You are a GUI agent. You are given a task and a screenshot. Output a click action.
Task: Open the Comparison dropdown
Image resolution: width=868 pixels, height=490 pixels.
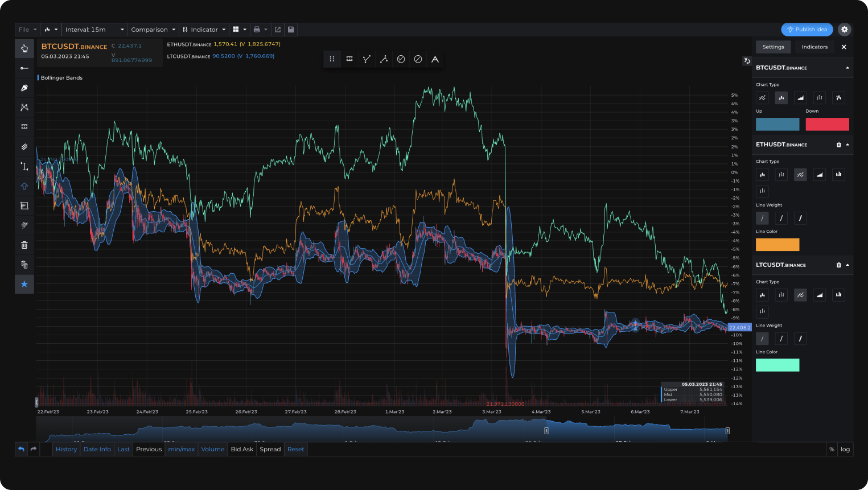153,30
